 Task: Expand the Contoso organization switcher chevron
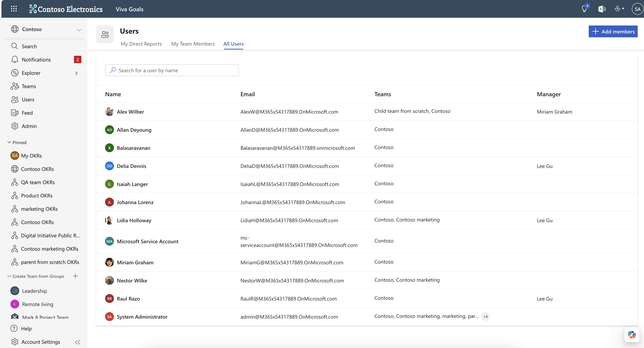[79, 30]
